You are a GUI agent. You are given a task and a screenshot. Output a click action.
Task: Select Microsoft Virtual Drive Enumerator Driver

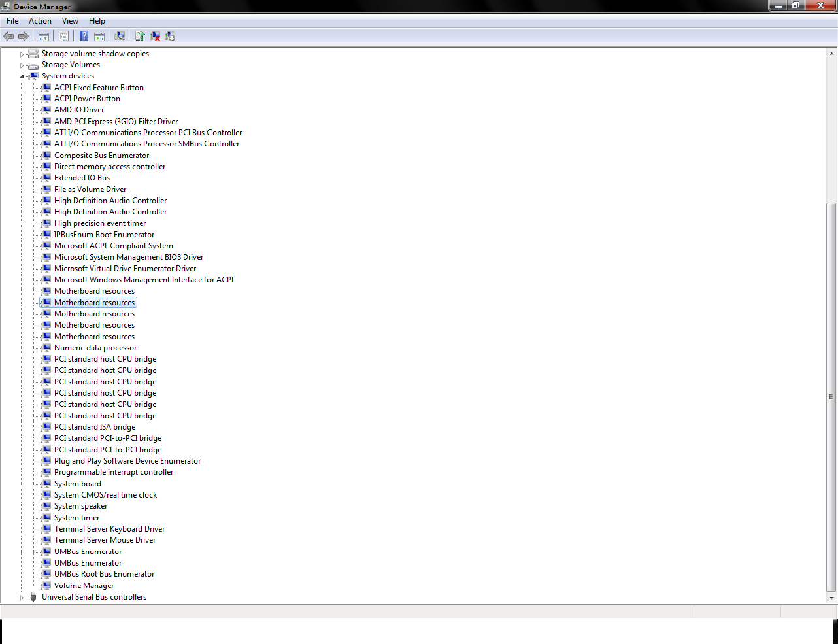[x=125, y=269]
